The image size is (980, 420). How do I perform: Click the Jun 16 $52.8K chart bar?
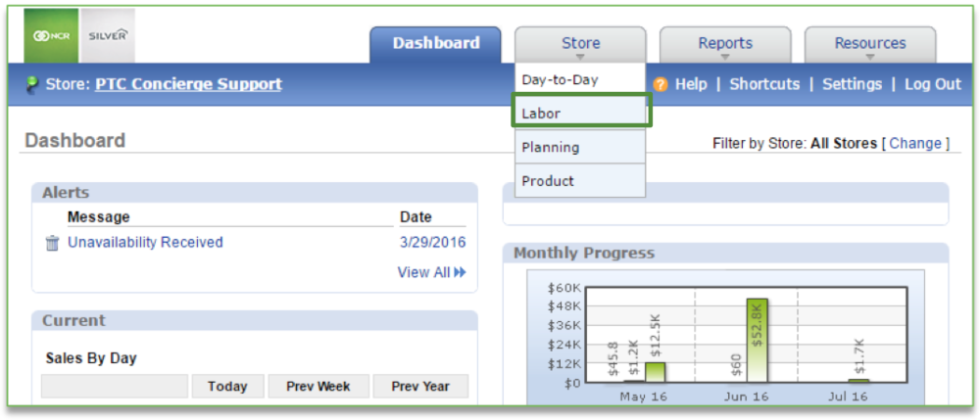coord(757,339)
